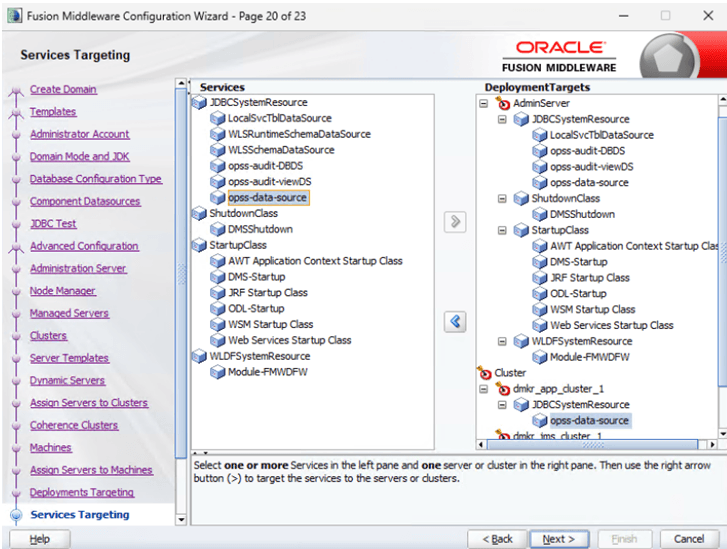The image size is (727, 549).
Task: Open Assign Servers to Machines step
Action: pyautogui.click(x=91, y=470)
